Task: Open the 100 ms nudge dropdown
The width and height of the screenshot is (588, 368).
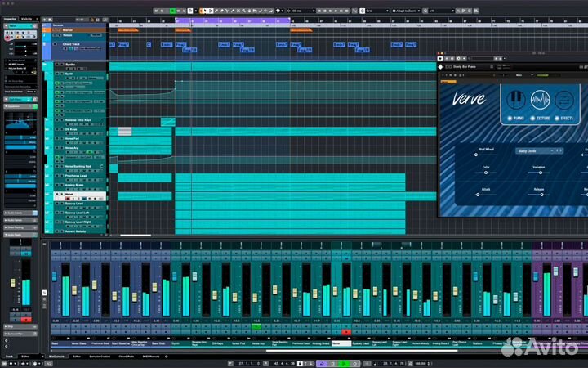Action: 301,11
